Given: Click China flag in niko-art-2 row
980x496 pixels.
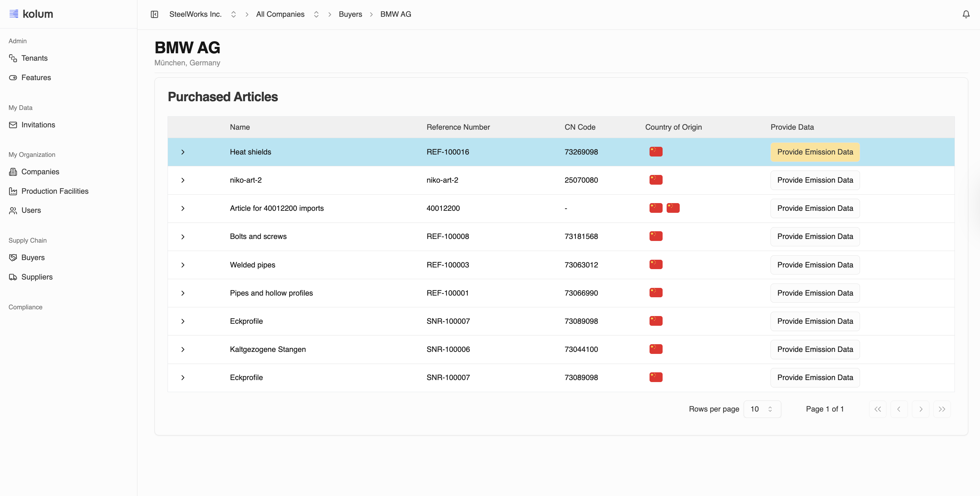Looking at the screenshot, I should pos(656,180).
